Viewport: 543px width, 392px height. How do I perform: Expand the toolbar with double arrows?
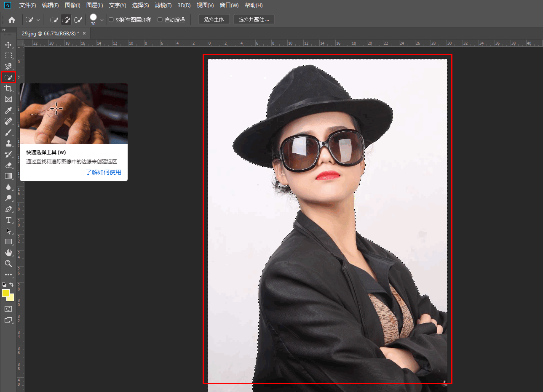(x=4, y=30)
